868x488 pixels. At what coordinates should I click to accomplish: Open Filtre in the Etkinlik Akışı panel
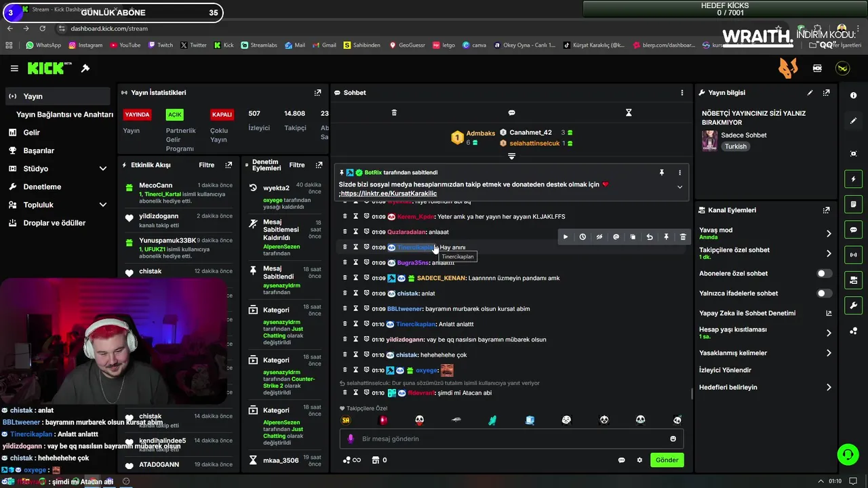206,165
